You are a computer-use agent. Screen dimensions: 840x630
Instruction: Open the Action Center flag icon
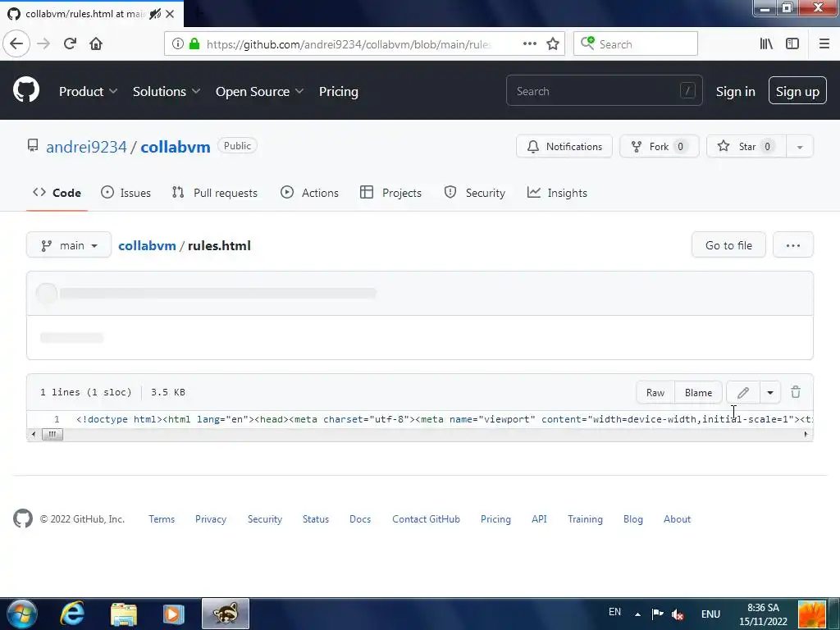657,614
